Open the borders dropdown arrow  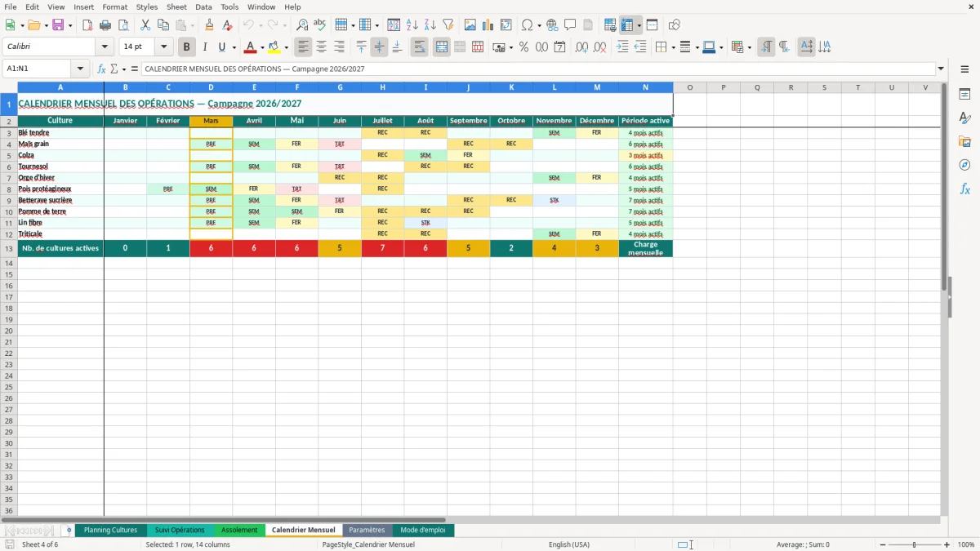[673, 47]
